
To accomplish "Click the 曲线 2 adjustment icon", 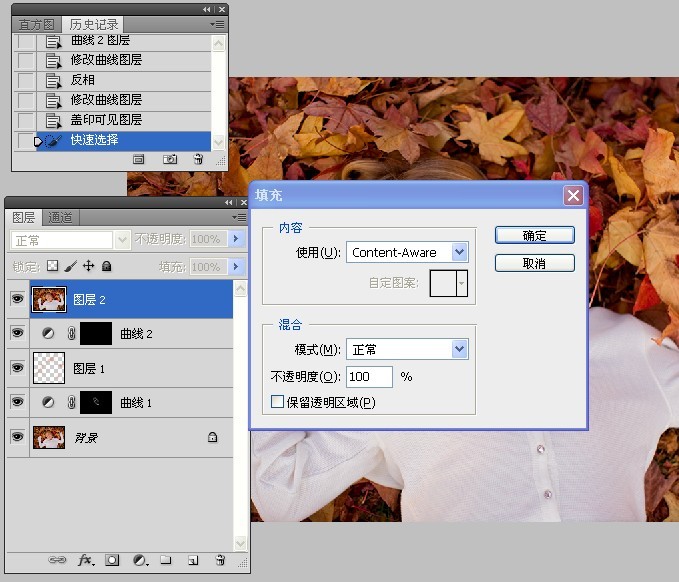I will pyautogui.click(x=48, y=333).
